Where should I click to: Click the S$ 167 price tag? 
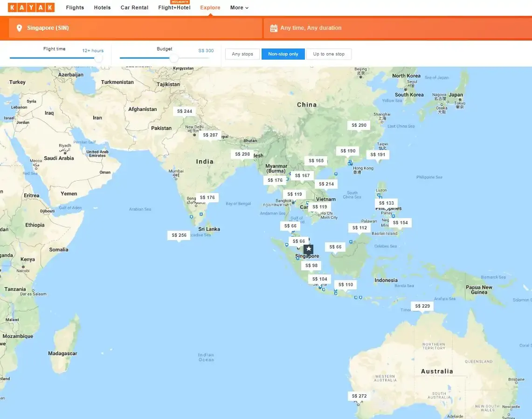coord(302,176)
